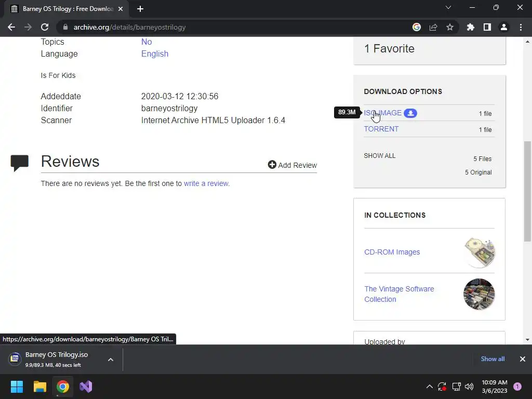Select the Barney OS Trilogy tab
This screenshot has width=532, height=399.
(68, 9)
